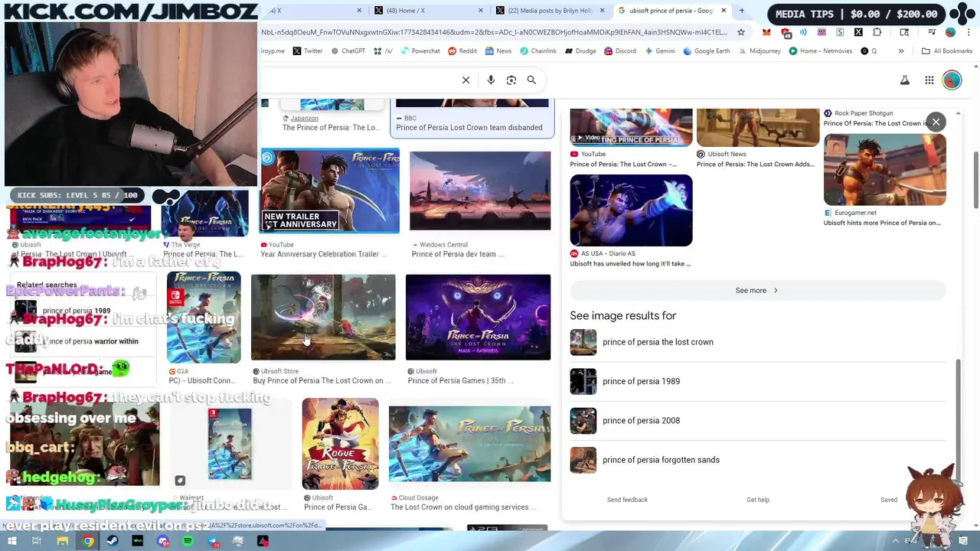Open the Twitter bookmark
This screenshot has height=551, width=980.
coord(308,51)
